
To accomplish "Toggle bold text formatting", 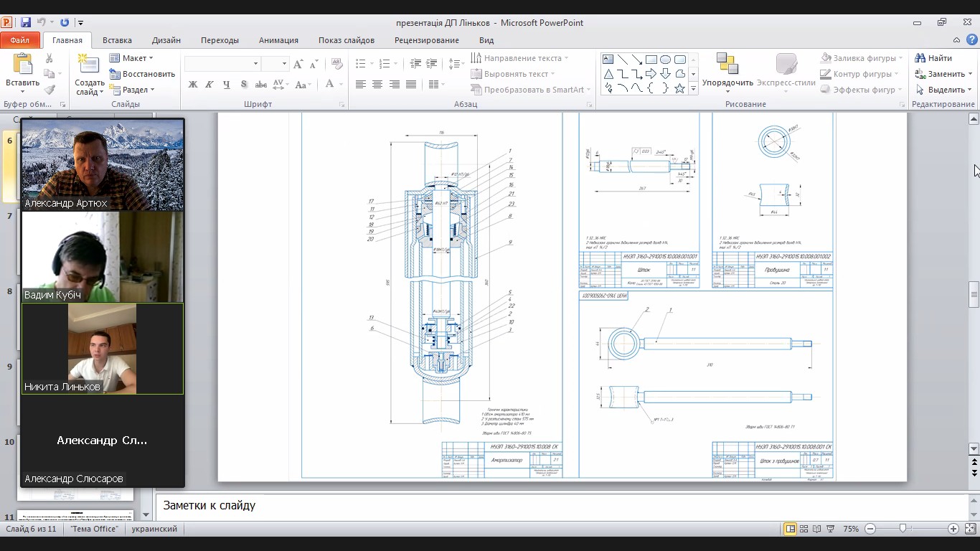I will click(x=192, y=85).
